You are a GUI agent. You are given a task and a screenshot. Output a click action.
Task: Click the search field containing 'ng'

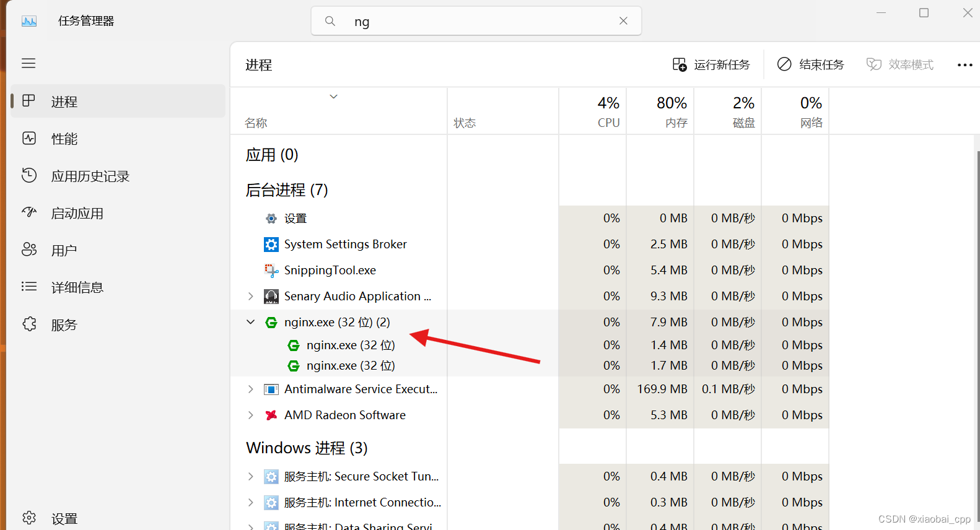click(x=476, y=21)
